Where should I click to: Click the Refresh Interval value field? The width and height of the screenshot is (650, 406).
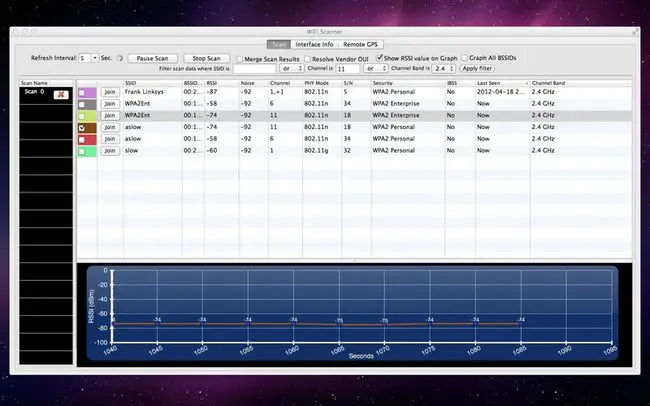point(85,58)
